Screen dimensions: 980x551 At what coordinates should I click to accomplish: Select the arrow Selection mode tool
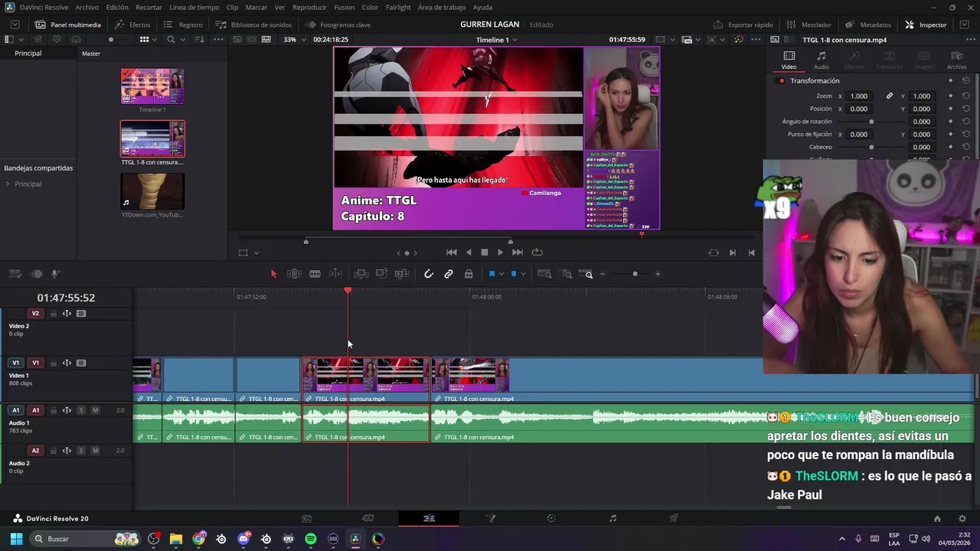[273, 274]
